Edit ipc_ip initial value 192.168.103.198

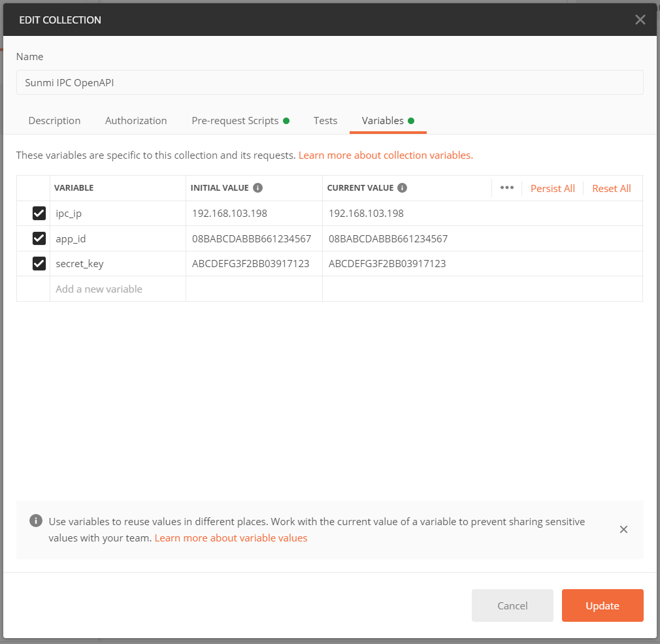254,214
